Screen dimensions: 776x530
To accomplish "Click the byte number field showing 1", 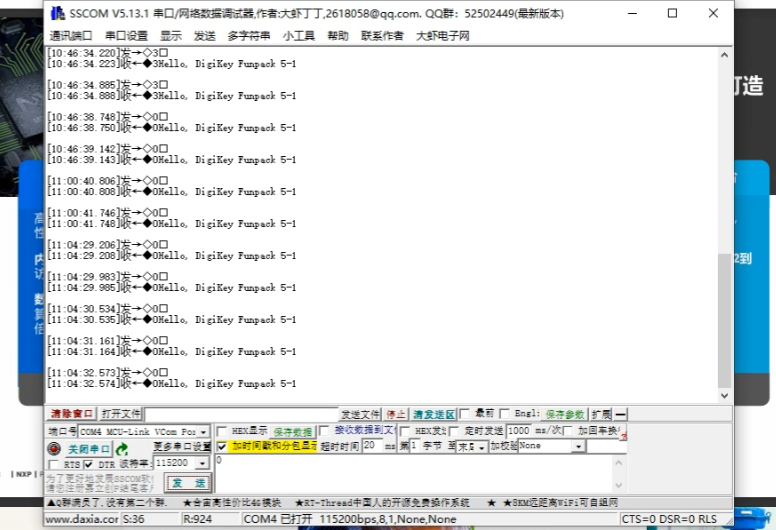I will coord(415,445).
